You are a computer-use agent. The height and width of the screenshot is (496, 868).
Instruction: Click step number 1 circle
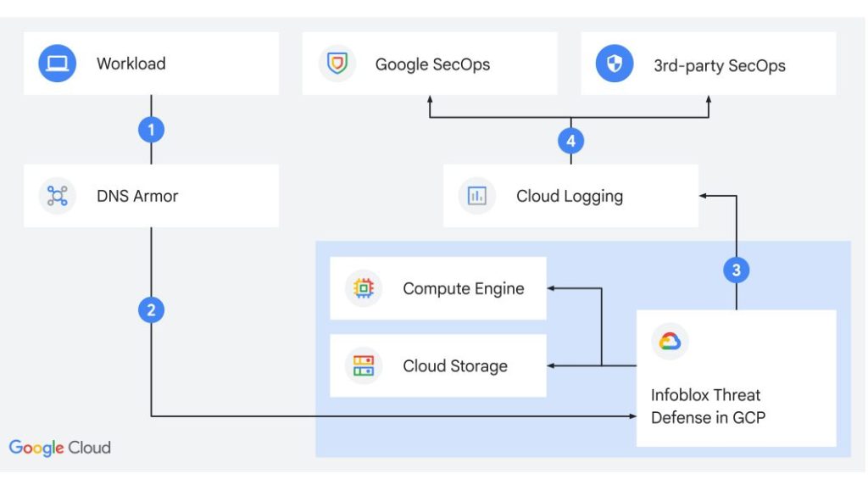[151, 130]
